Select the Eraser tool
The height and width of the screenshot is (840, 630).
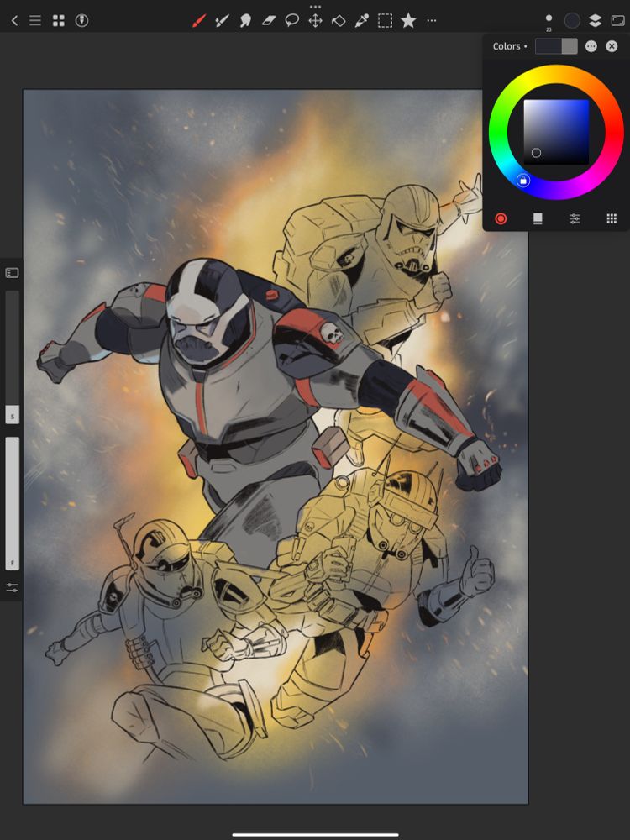pyautogui.click(x=269, y=21)
